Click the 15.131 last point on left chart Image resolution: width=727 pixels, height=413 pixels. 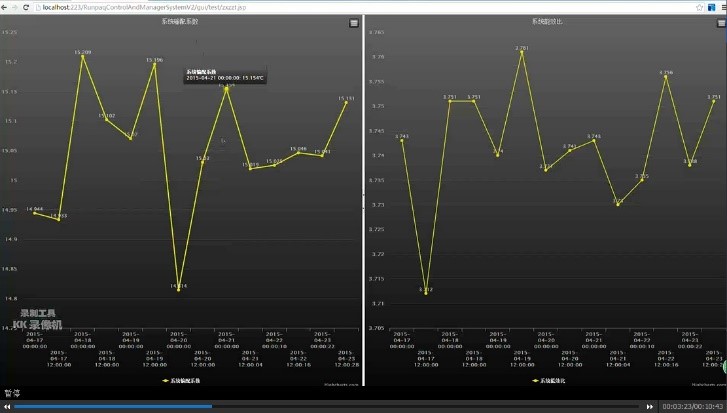(346, 103)
